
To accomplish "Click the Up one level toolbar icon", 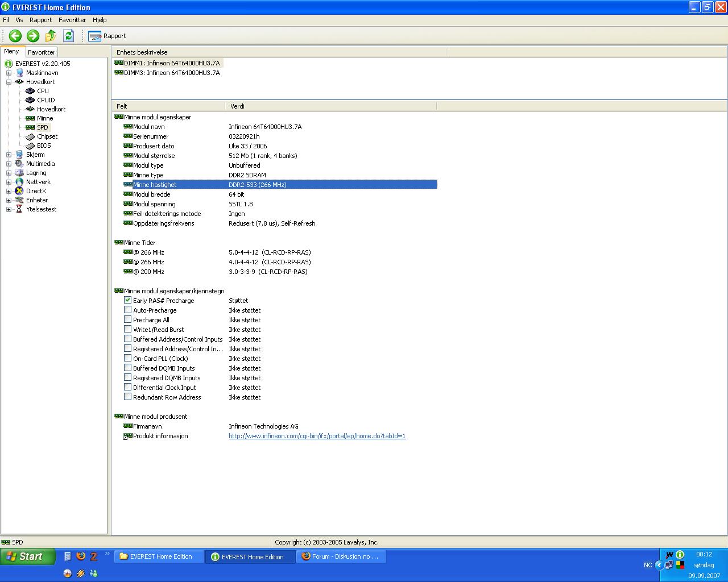I will (51, 36).
